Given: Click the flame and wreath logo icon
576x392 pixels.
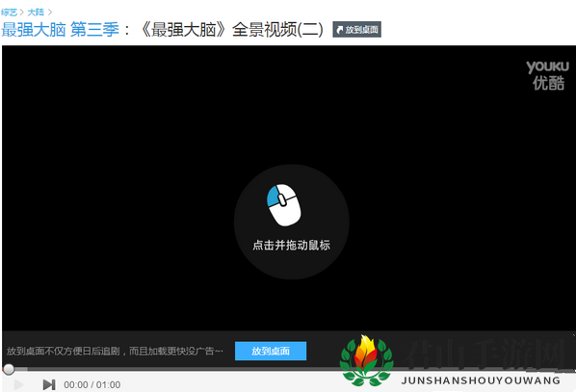Looking at the screenshot, I should [366, 360].
